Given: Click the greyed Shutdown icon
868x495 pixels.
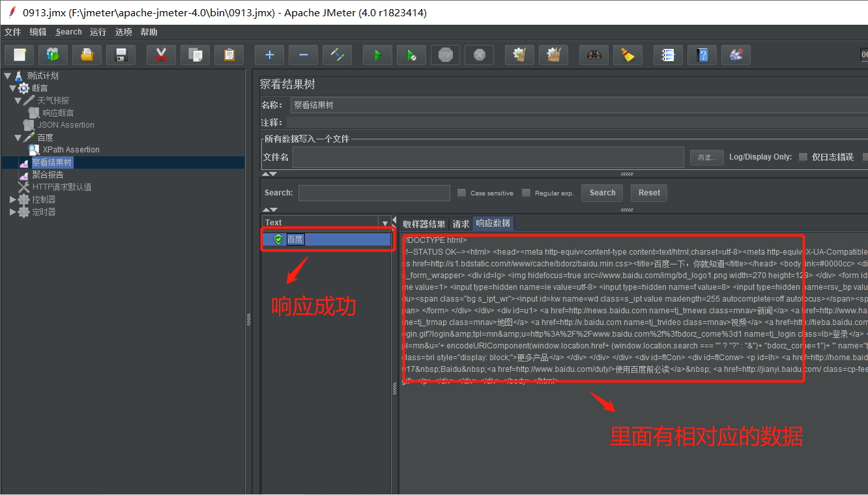Looking at the screenshot, I should pyautogui.click(x=479, y=55).
